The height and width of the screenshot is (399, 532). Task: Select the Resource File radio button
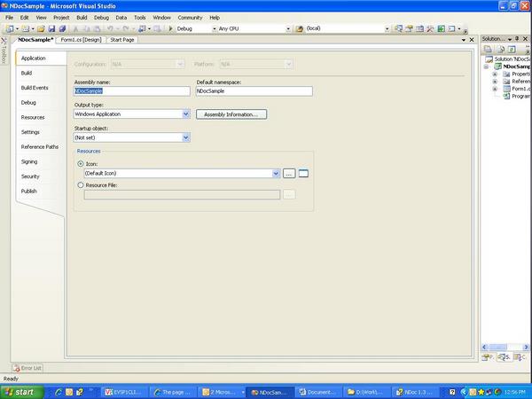[x=81, y=185]
